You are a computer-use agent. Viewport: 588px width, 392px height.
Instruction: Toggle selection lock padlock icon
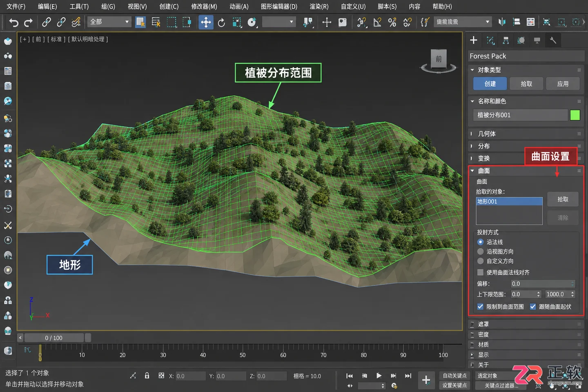[x=147, y=376]
